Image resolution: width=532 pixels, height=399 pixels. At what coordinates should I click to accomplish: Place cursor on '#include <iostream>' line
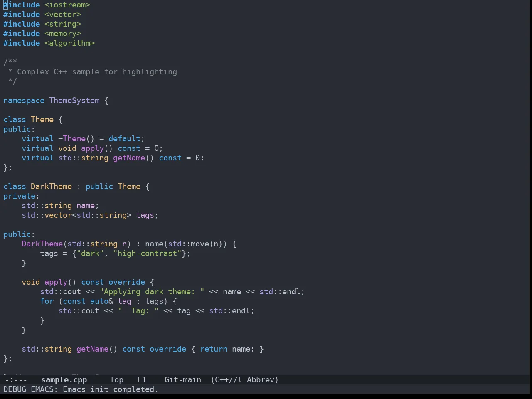click(x=47, y=5)
